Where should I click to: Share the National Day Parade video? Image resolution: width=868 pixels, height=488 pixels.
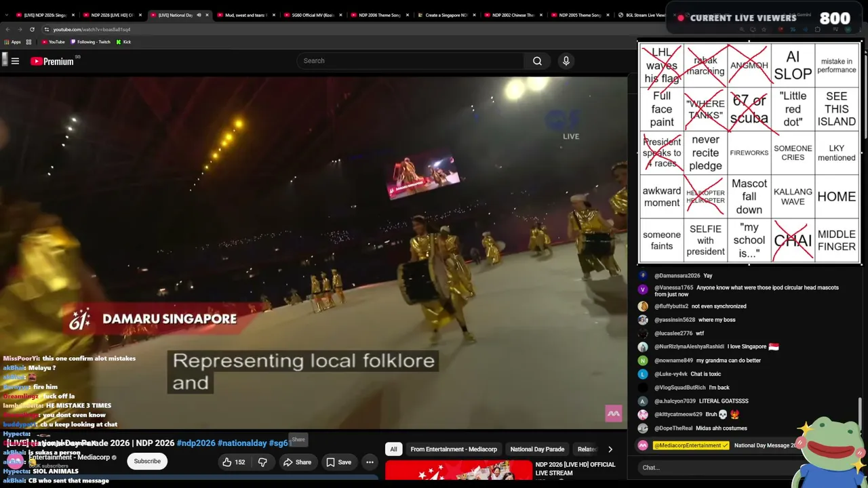pos(297,462)
